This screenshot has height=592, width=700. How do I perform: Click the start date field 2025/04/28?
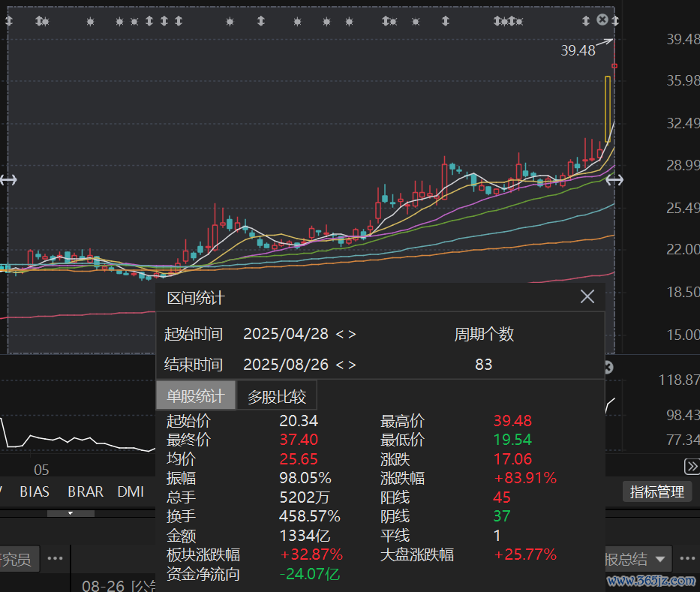coord(285,334)
